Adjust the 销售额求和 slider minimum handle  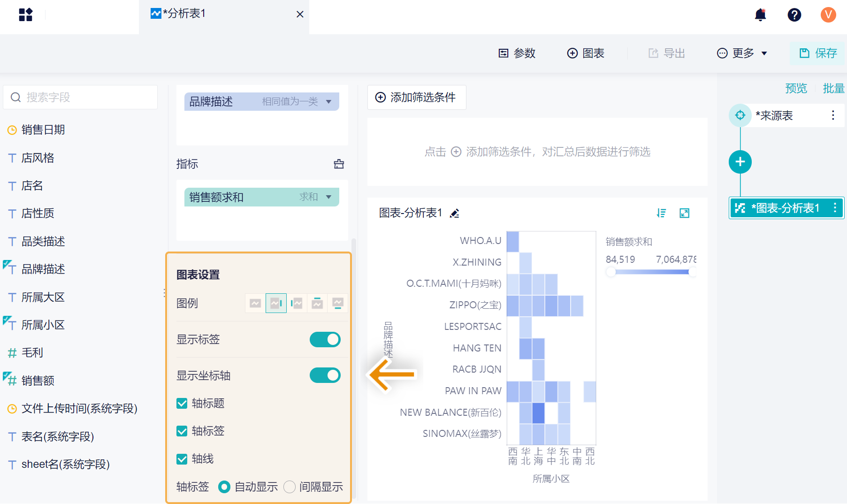click(x=611, y=272)
